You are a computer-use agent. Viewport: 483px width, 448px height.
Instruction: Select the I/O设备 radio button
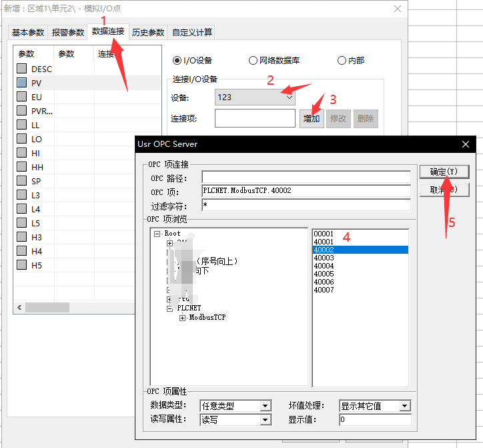177,60
